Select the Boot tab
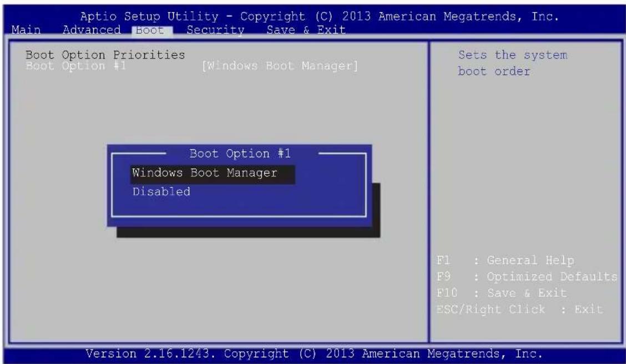626x364 pixels. [x=152, y=31]
